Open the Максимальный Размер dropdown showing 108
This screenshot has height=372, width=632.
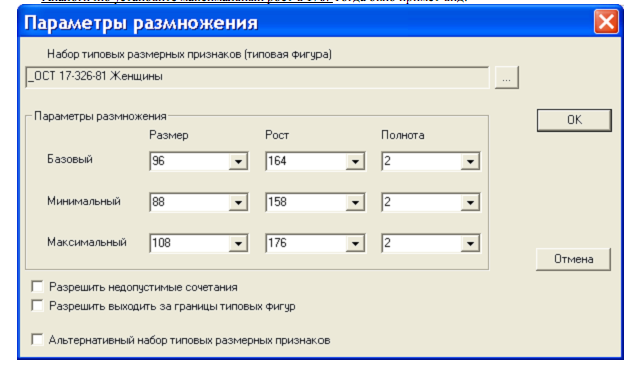238,243
